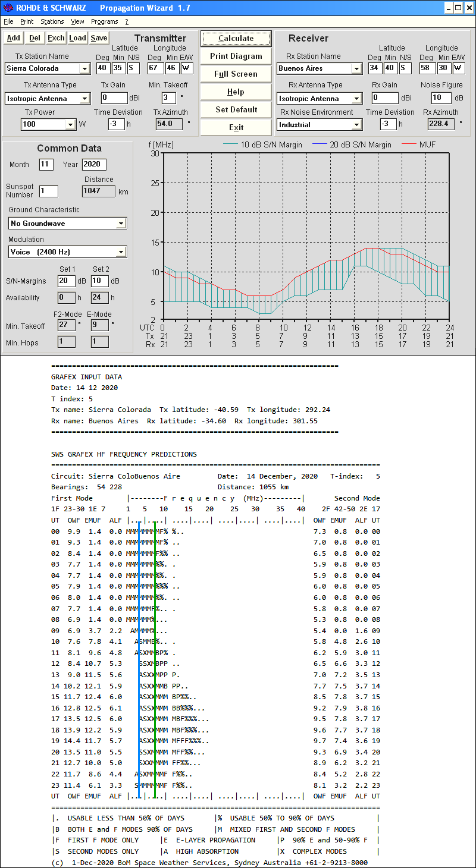Click the Rohde & Schwarz title bar icon
The height and width of the screenshot is (868, 476).
pos(8,8)
